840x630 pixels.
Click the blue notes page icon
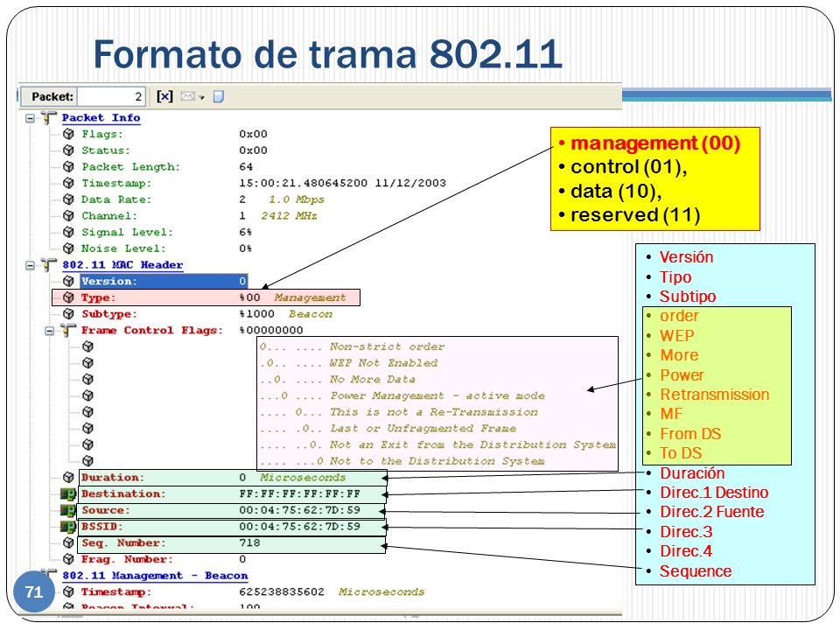pos(219,96)
